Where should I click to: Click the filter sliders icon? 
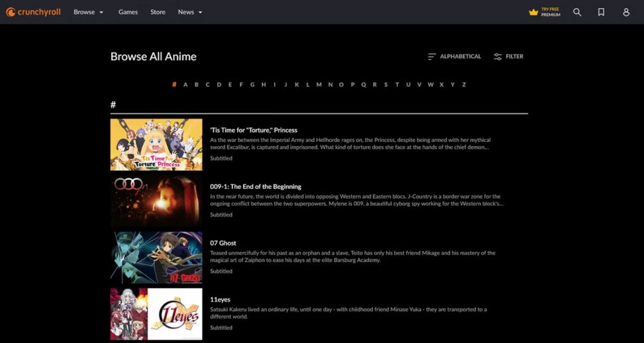tap(497, 56)
